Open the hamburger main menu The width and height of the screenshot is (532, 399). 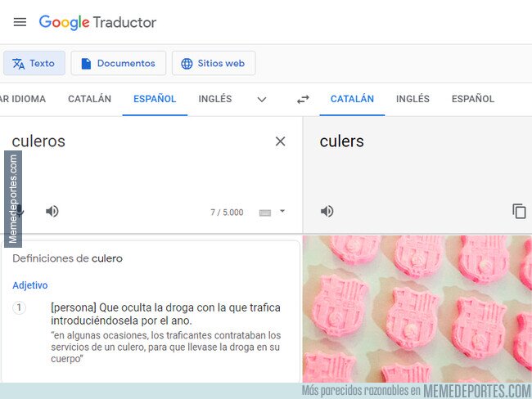(x=20, y=22)
